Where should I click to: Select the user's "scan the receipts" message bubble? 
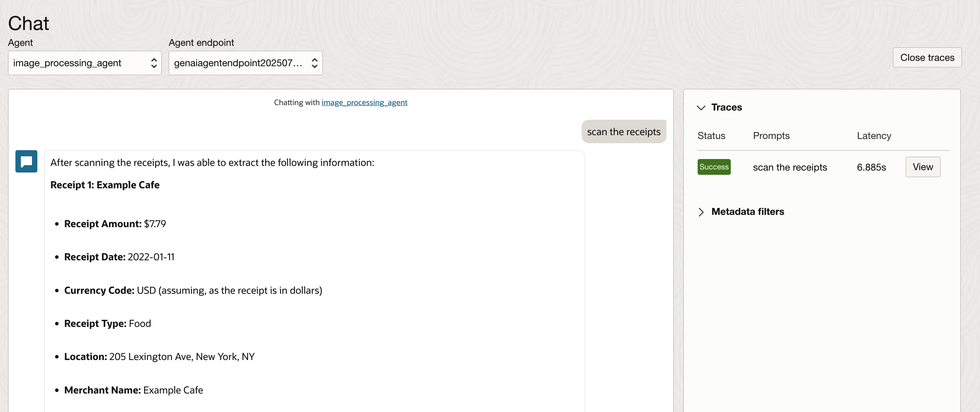[x=623, y=132]
